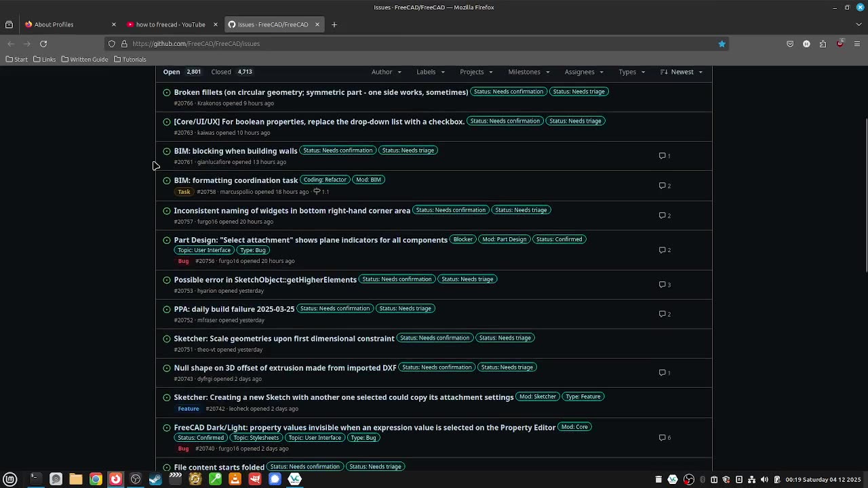
Task: Expand the Projects filter dropdown
Action: (476, 72)
